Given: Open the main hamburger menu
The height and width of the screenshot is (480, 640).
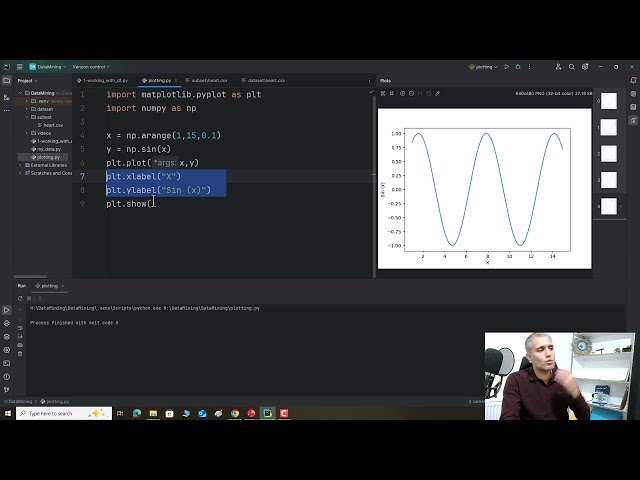Looking at the screenshot, I should pos(19,67).
